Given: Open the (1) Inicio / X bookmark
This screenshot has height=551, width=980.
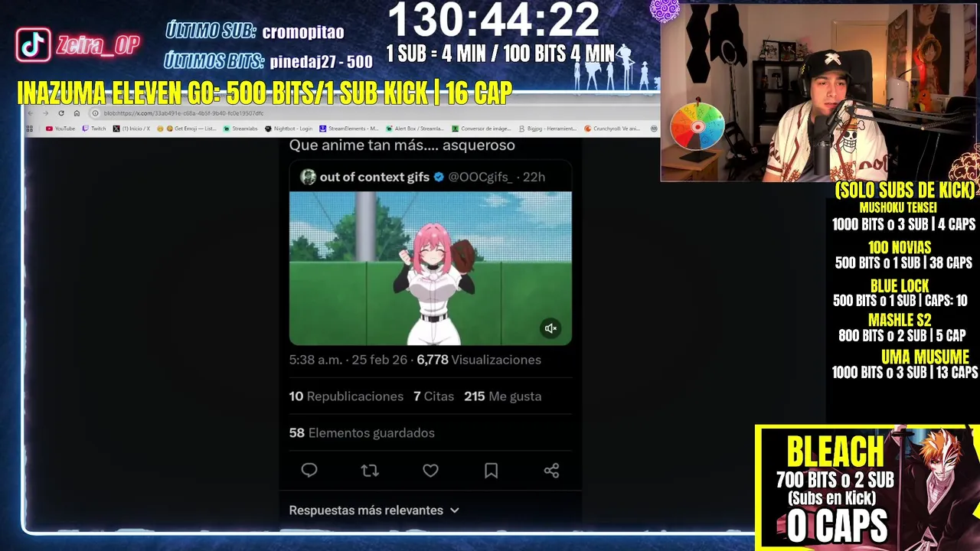Looking at the screenshot, I should pyautogui.click(x=132, y=129).
